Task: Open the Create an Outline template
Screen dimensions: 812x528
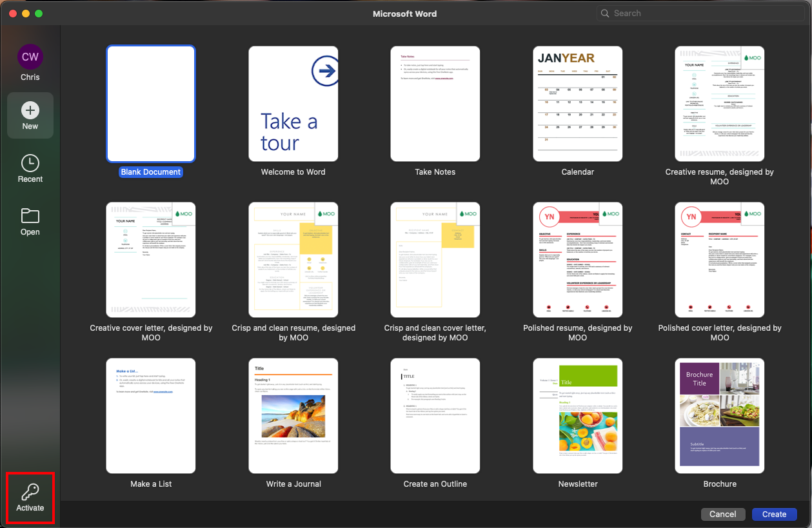Action: (435, 416)
